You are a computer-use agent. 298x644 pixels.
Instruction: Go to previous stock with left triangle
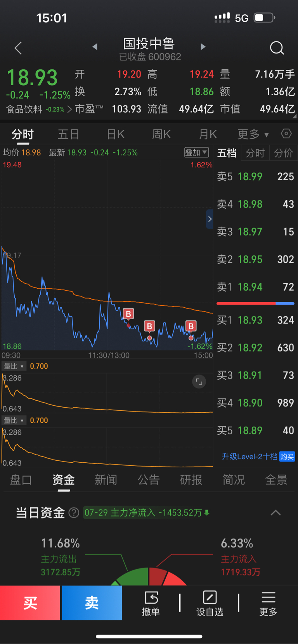pos(95,47)
